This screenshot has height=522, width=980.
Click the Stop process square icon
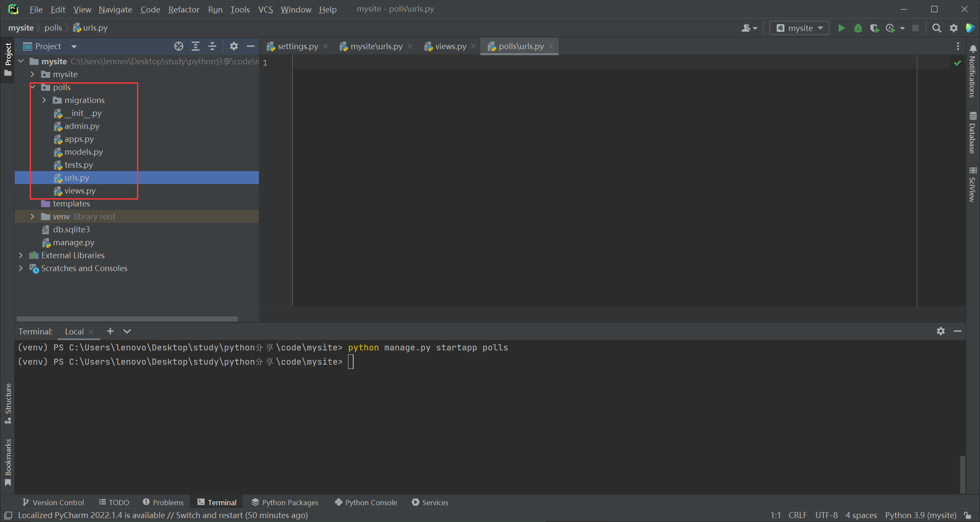click(915, 28)
